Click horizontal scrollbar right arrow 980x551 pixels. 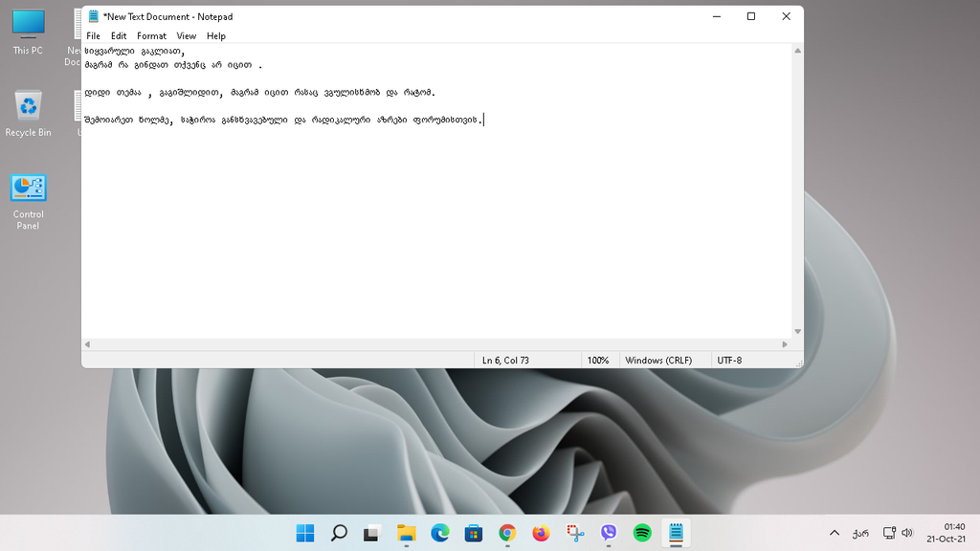[x=785, y=344]
